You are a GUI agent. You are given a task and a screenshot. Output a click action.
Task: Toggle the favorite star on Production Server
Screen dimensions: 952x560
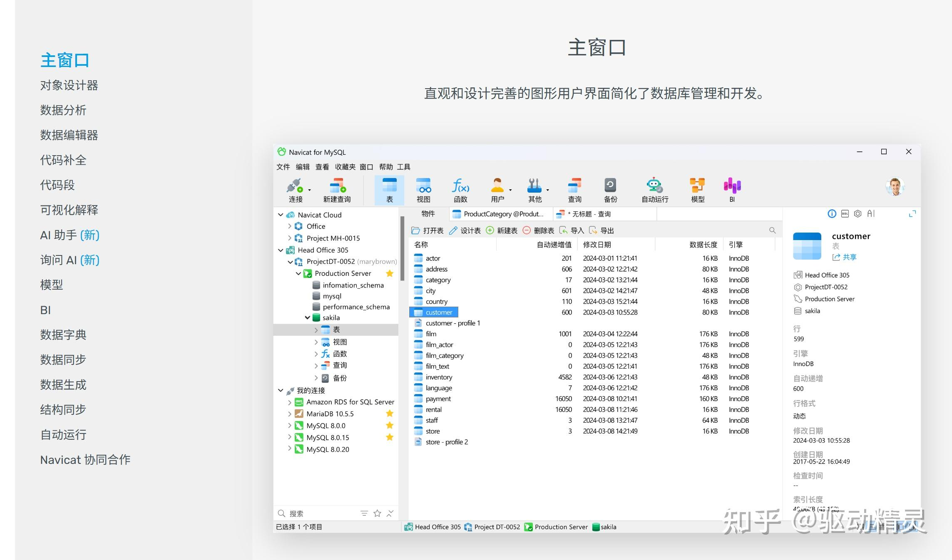390,273
